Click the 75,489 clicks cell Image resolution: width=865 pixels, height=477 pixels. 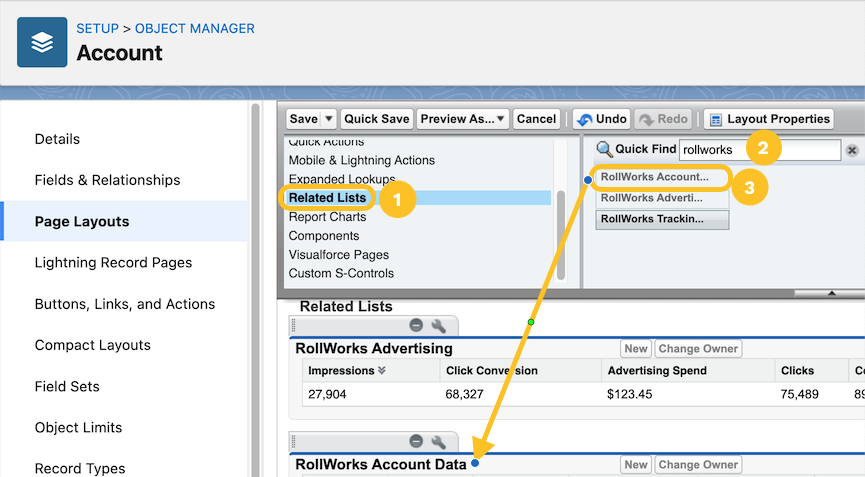pyautogui.click(x=799, y=394)
